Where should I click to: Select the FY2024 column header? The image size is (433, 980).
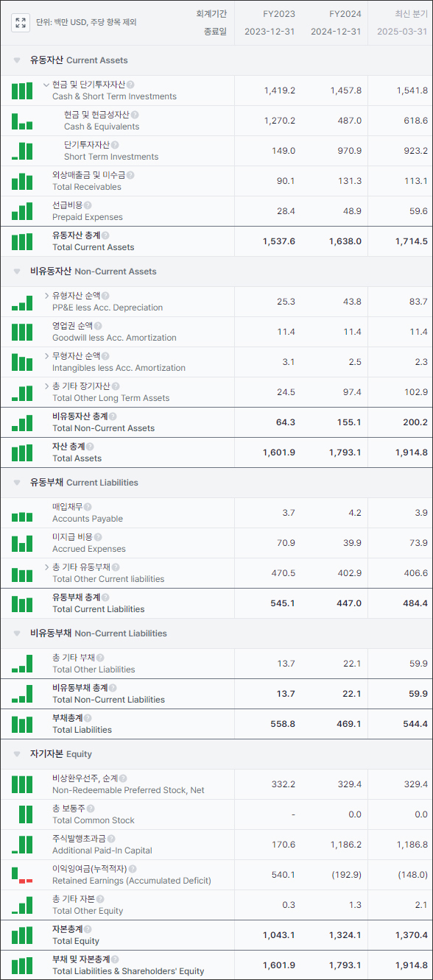345,14
